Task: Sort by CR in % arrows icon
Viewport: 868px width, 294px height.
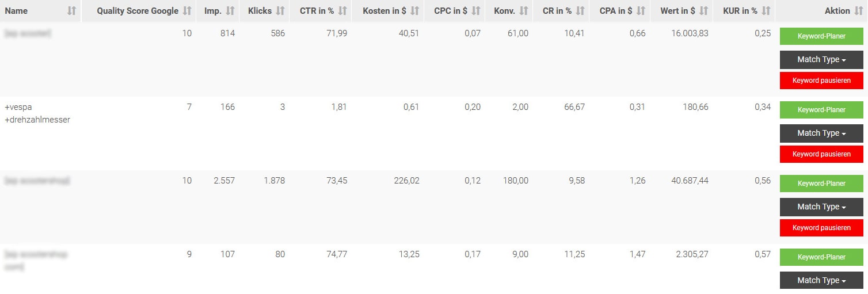Action: coord(580,11)
